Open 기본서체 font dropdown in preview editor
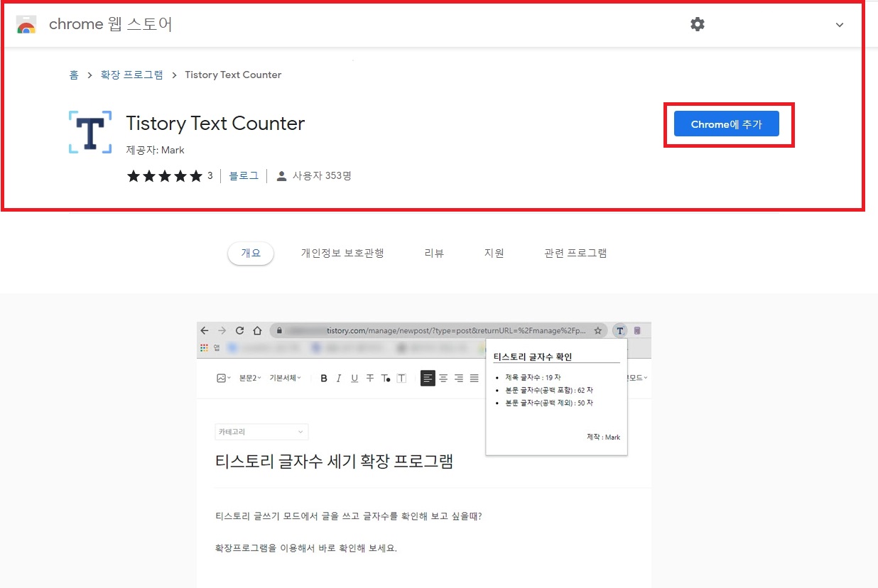The image size is (878, 588). point(285,379)
